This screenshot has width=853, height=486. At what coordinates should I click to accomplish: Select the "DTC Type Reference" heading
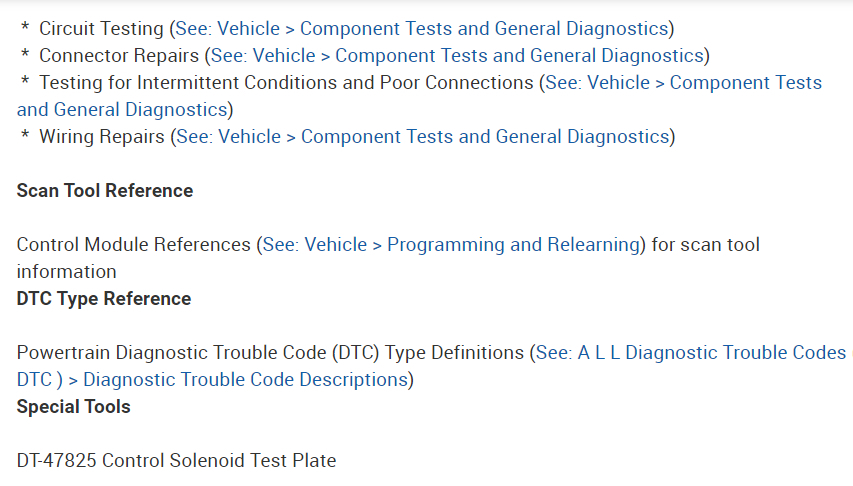pos(104,299)
